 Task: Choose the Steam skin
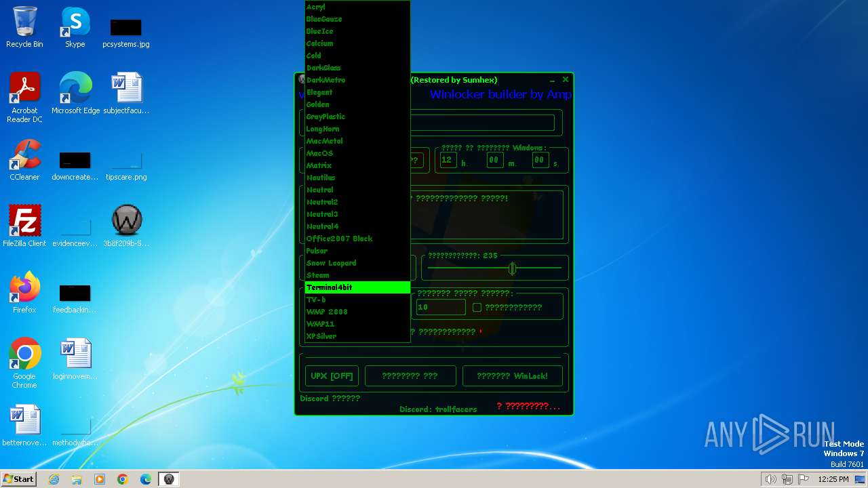(x=357, y=275)
